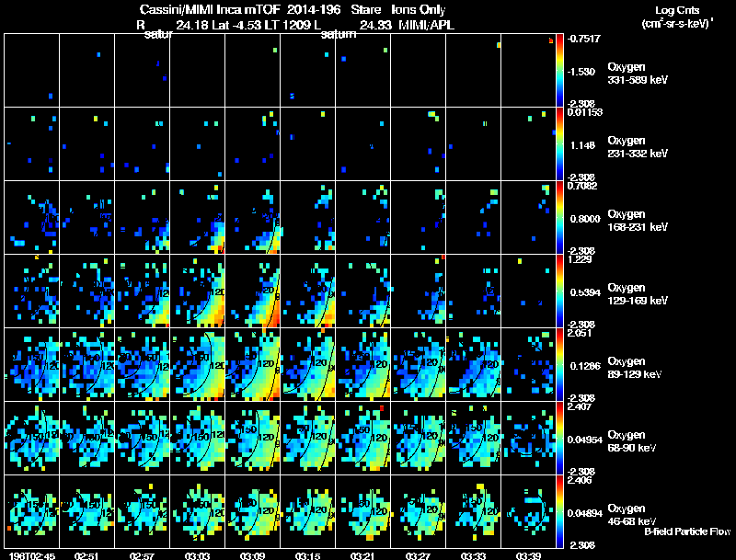Select the 331-589 keV panel at 196T02:45
The width and height of the screenshot is (736, 560).
click(32, 71)
